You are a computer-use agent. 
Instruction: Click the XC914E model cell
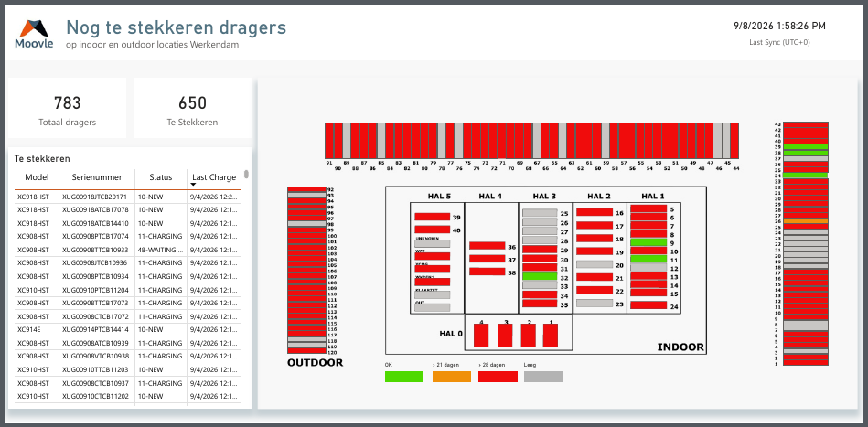pyautogui.click(x=28, y=330)
